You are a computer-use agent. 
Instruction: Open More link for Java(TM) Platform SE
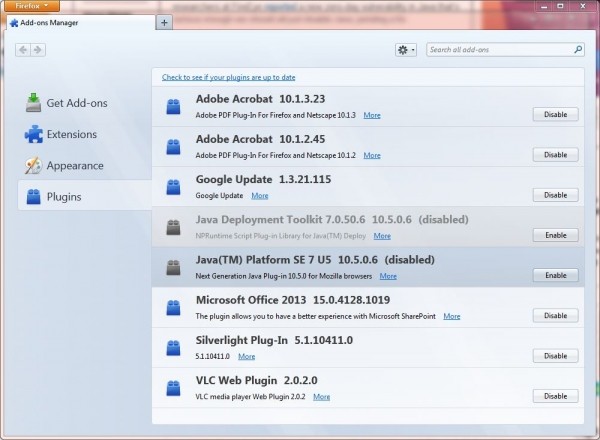[x=388, y=276]
